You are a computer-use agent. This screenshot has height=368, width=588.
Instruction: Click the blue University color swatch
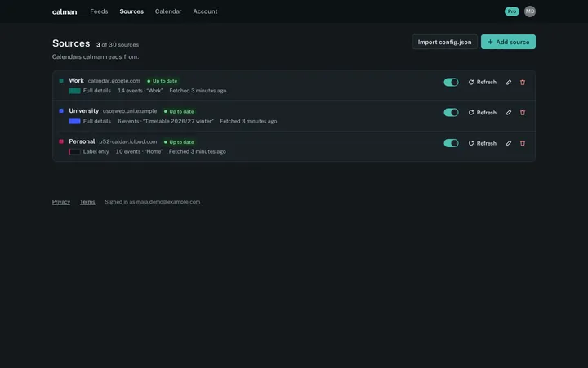pyautogui.click(x=74, y=121)
